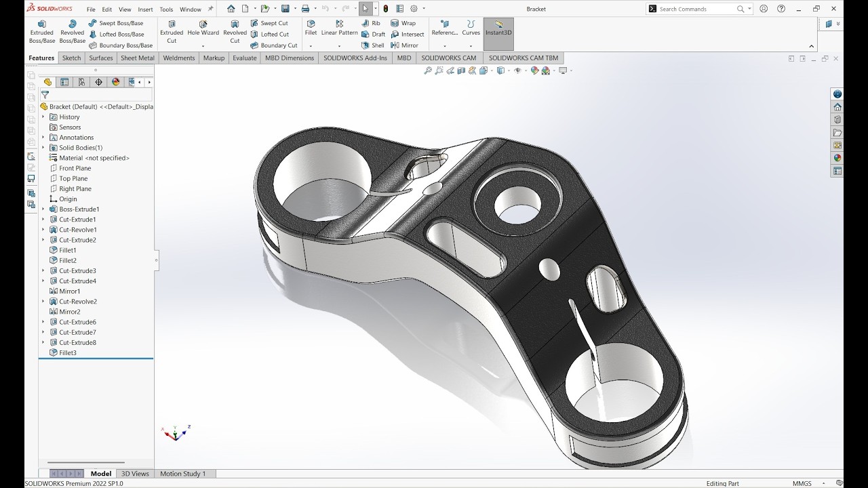Apply the Fillet tool
The width and height of the screenshot is (868, 488).
pos(311,28)
